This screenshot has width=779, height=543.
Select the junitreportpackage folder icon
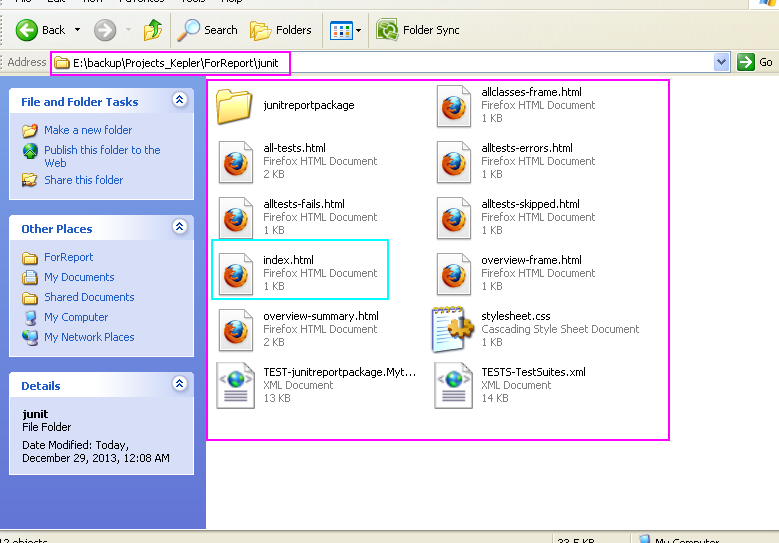point(234,106)
